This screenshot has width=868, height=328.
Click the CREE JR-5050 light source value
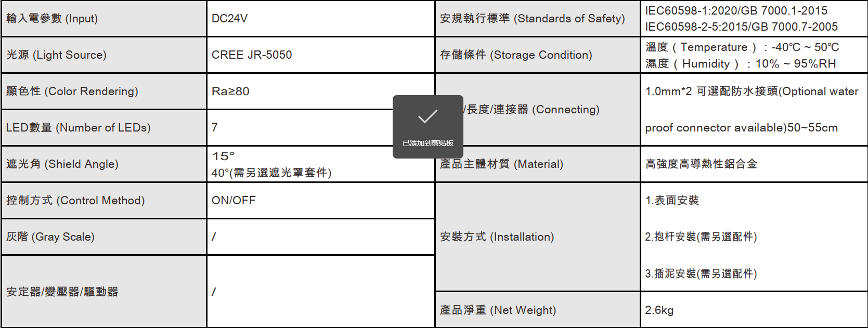(x=252, y=55)
